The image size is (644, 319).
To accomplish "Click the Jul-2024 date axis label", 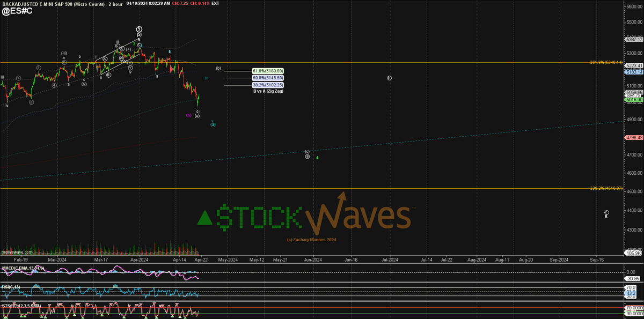I will coord(389,259).
